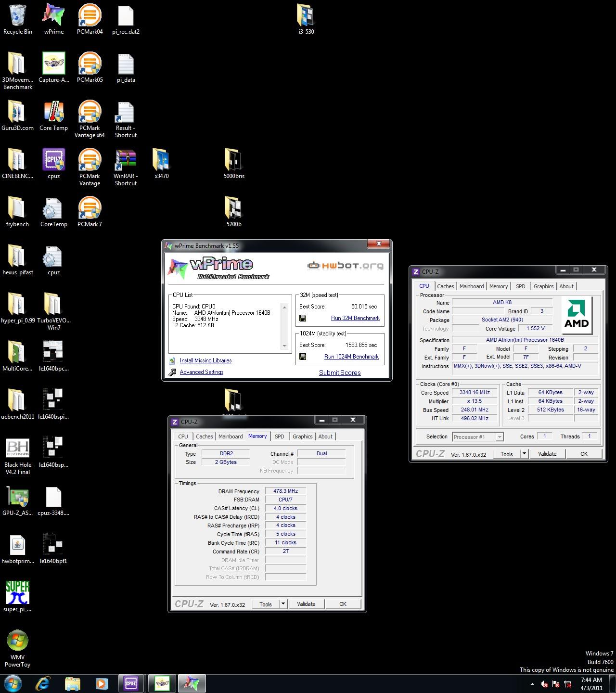Viewport: 616px width, 693px height.
Task: Expand Tools dropdown arrow in memory CPU-Z
Action: click(283, 604)
